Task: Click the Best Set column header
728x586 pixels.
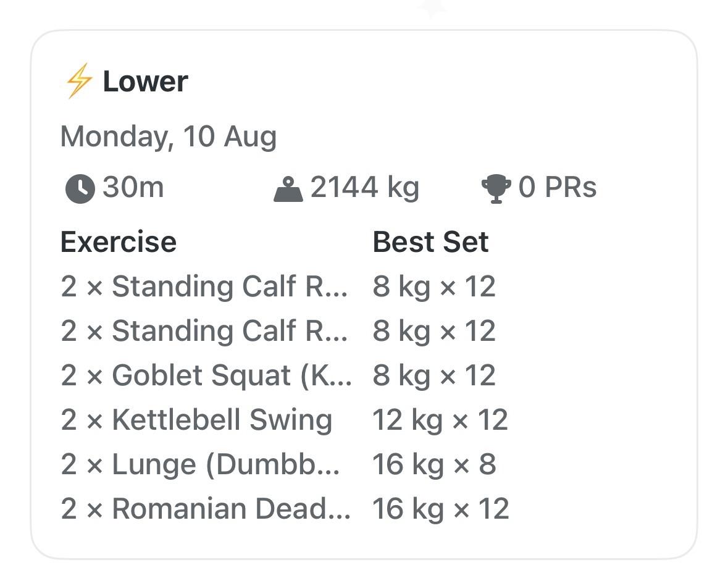Action: tap(430, 242)
